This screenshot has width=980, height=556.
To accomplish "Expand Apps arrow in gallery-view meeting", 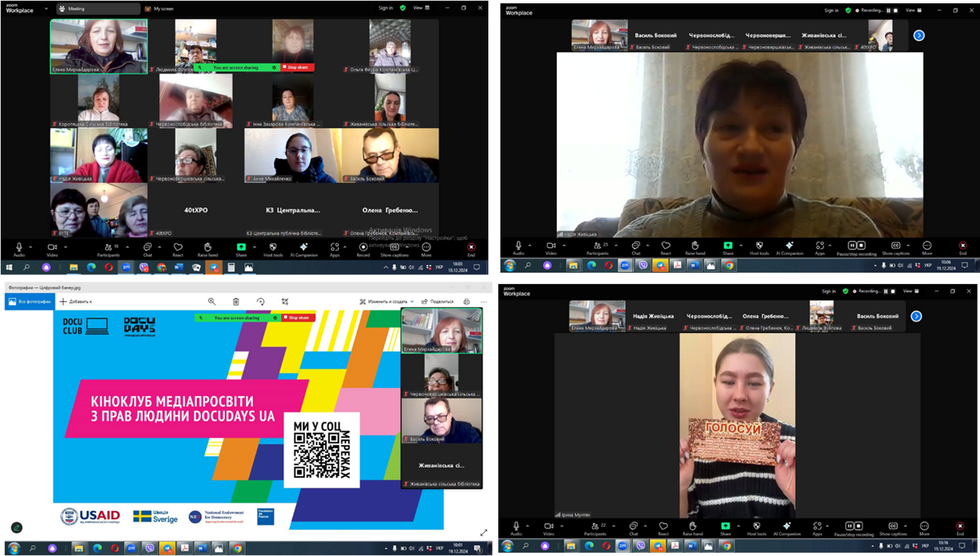I will tap(346, 247).
